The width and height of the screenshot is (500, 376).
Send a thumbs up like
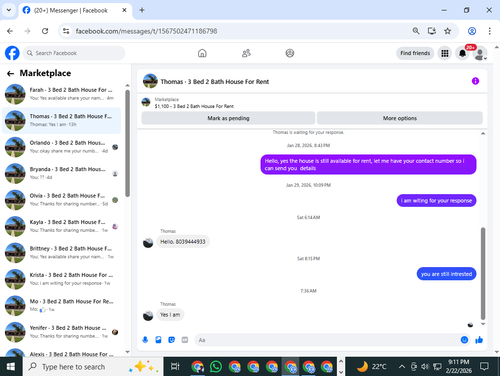tap(479, 340)
